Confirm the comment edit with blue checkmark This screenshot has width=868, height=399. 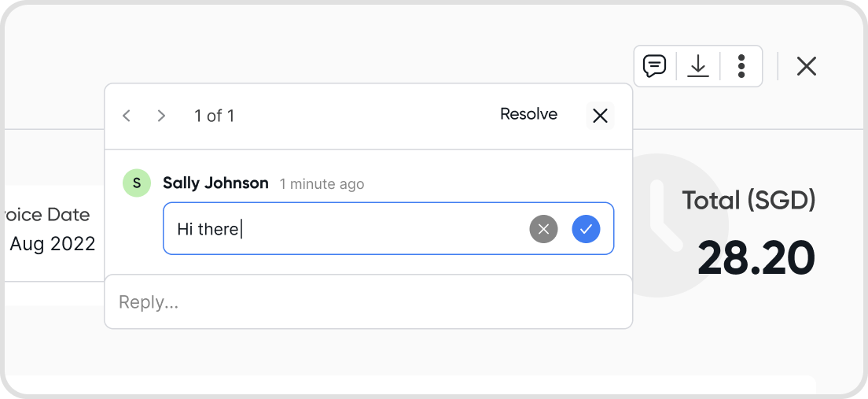pos(586,229)
